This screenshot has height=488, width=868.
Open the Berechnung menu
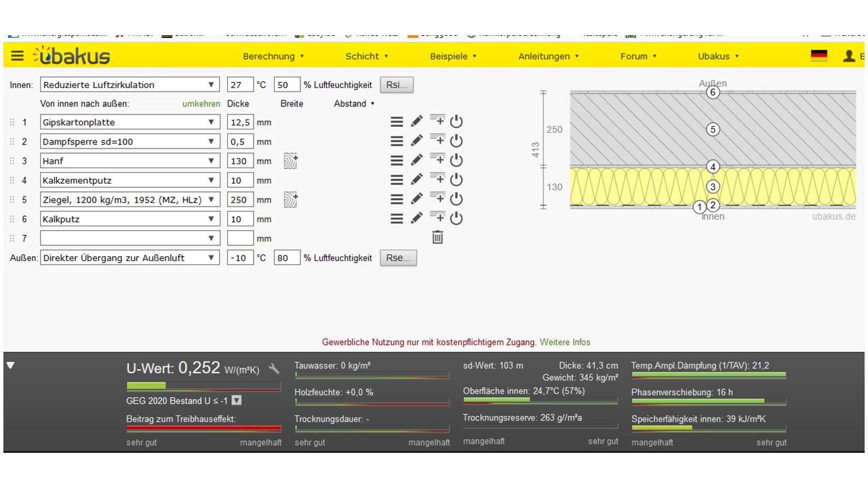pyautogui.click(x=273, y=56)
